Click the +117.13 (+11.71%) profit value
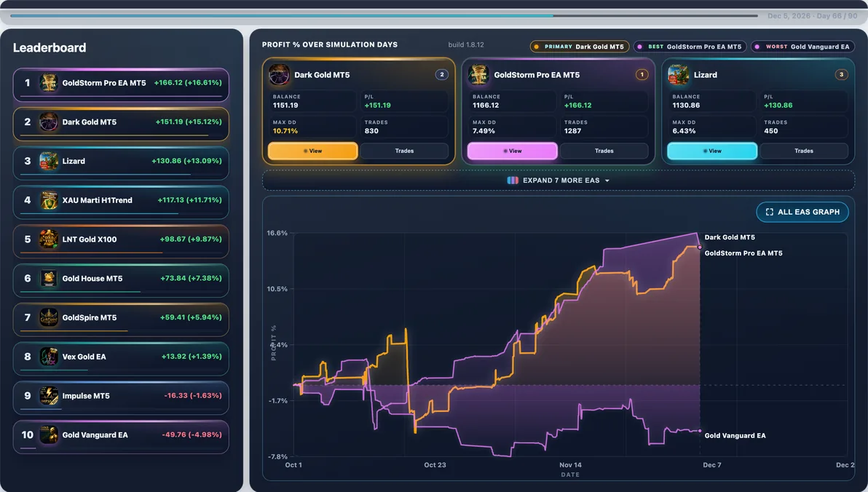 point(189,200)
